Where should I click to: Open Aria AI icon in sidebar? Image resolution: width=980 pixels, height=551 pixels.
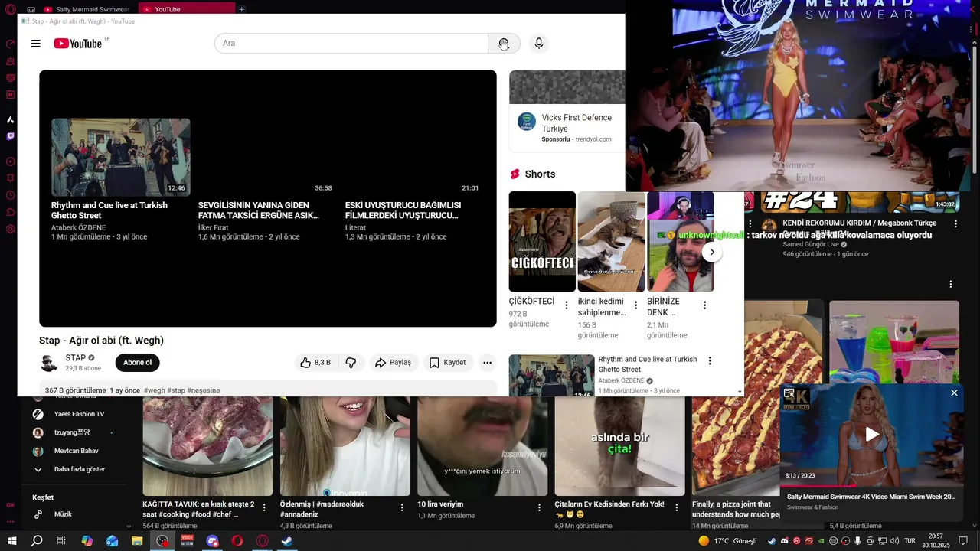(11, 119)
